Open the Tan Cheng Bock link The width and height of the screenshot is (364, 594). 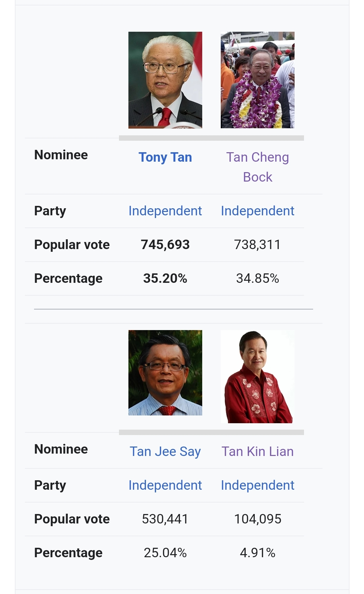click(257, 167)
